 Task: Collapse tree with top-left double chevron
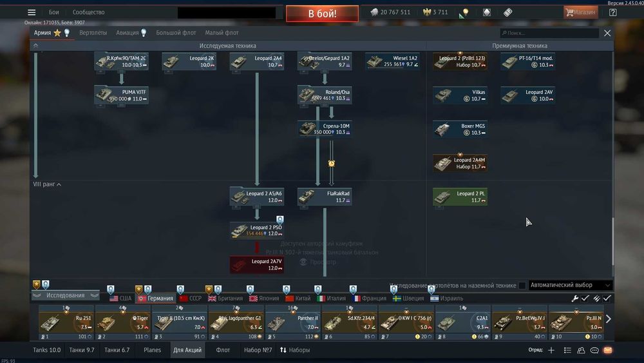[x=35, y=46]
